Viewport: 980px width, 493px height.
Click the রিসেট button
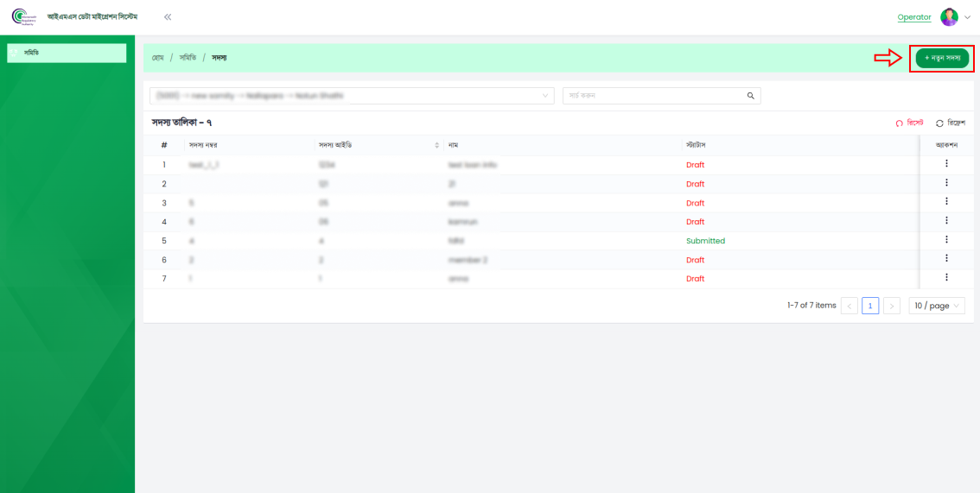(x=910, y=123)
